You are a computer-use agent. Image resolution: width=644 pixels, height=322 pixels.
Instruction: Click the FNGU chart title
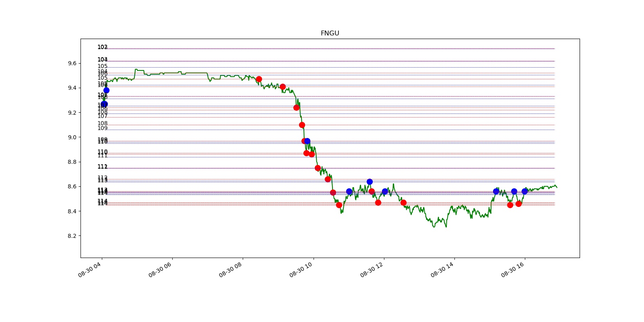point(330,33)
